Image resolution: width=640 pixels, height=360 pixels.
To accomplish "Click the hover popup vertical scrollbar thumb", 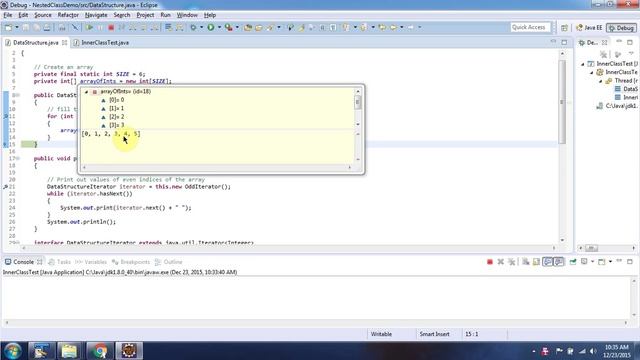I will click(x=358, y=102).
